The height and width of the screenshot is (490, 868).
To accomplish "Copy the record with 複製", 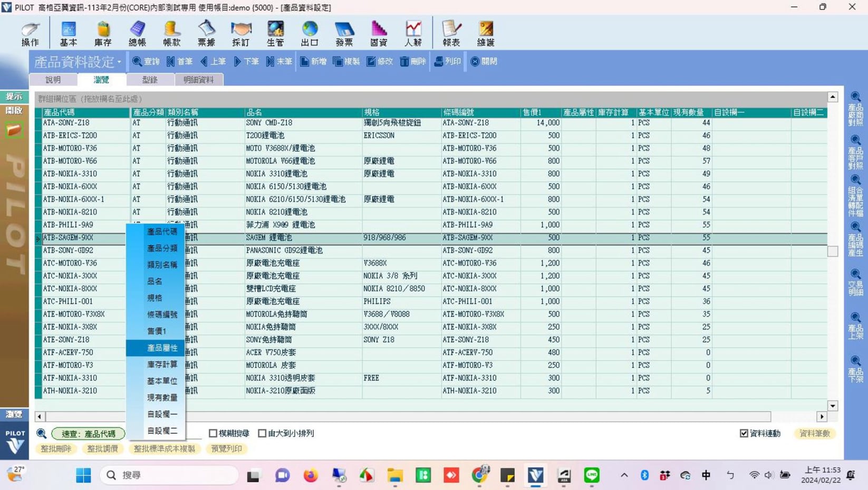I will point(346,62).
